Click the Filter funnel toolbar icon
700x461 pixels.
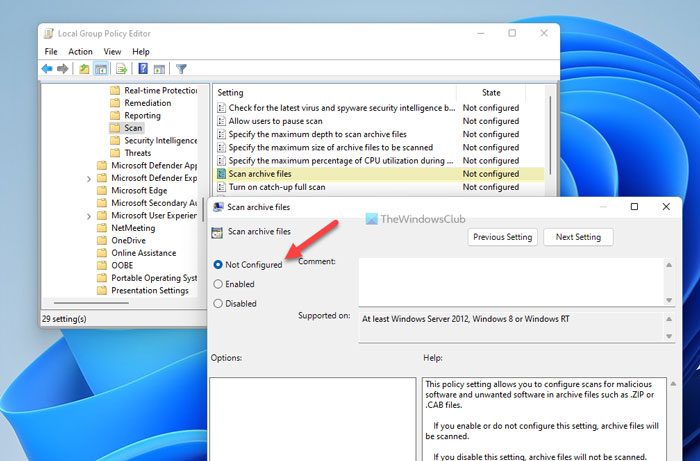(x=181, y=69)
